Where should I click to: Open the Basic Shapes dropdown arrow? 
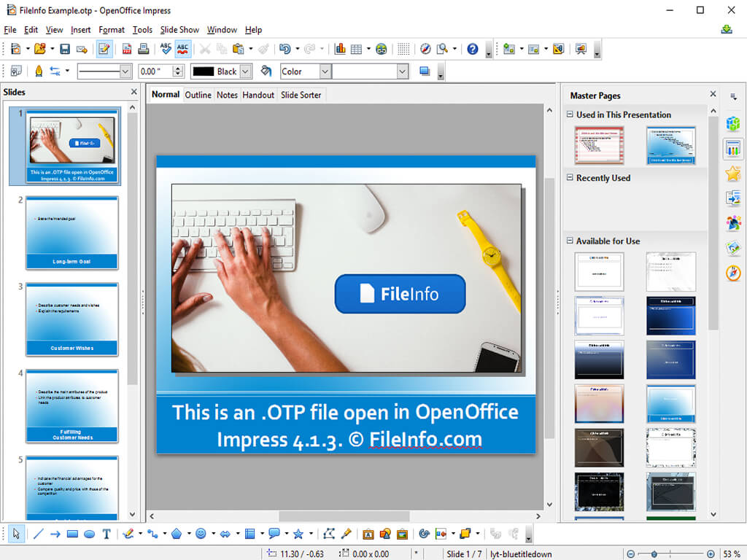[189, 534]
